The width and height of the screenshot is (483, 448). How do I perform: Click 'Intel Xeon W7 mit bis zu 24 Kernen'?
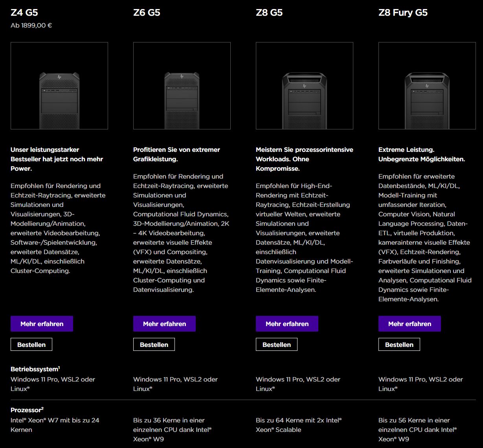click(x=55, y=425)
